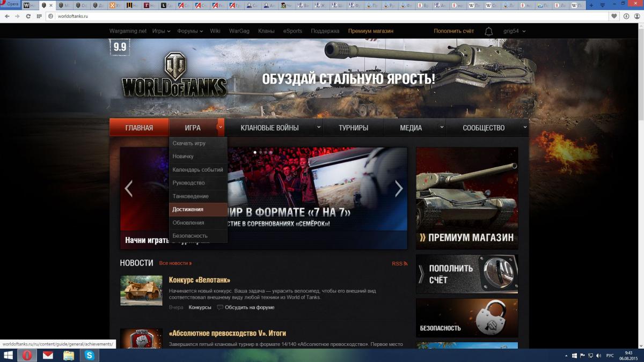Open File Explorer in taskbar
This screenshot has width=644, height=362.
pyautogui.click(x=69, y=356)
